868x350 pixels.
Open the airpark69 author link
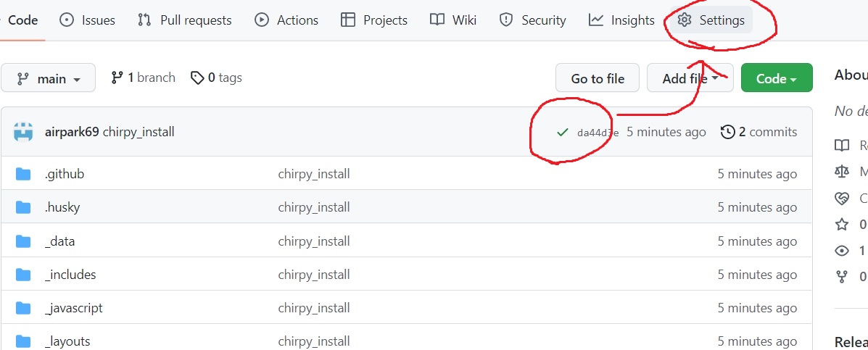tap(72, 132)
